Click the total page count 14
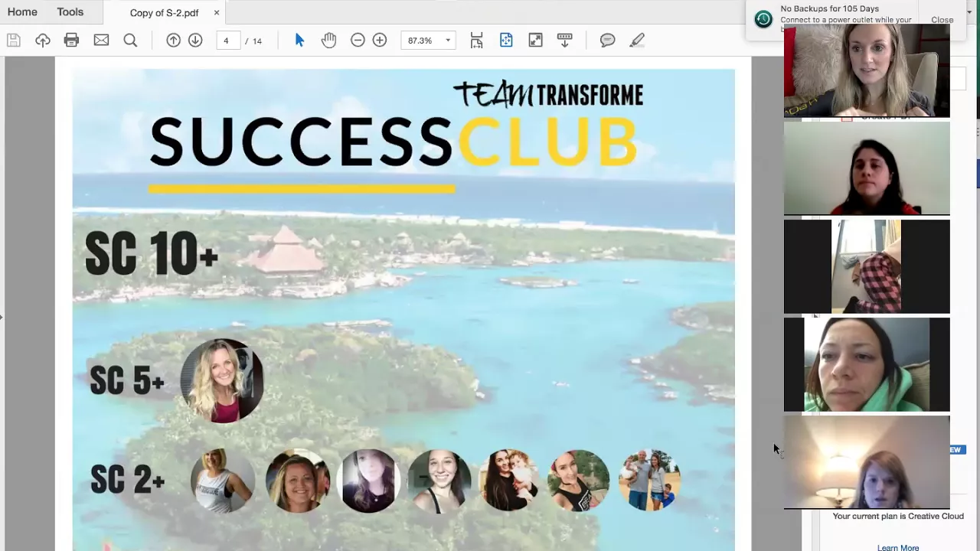The height and width of the screenshot is (551, 980). pyautogui.click(x=256, y=41)
